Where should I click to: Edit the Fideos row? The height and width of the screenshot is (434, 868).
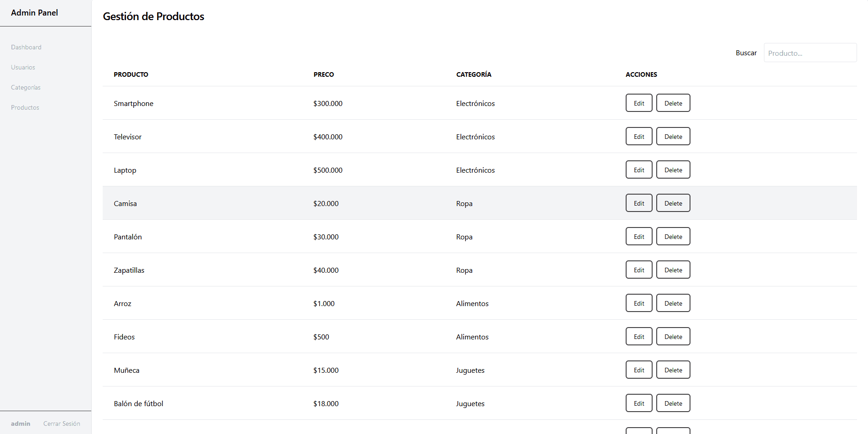point(639,337)
